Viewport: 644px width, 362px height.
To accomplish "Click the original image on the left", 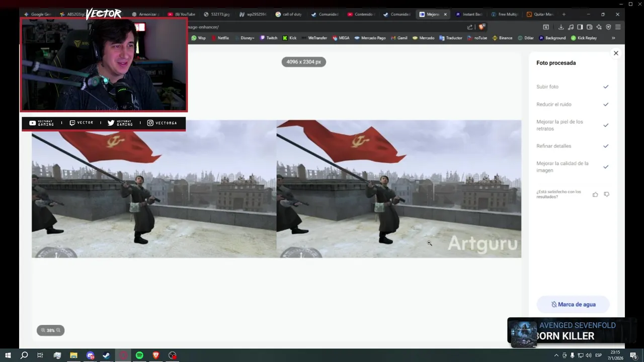I will pos(154,189).
